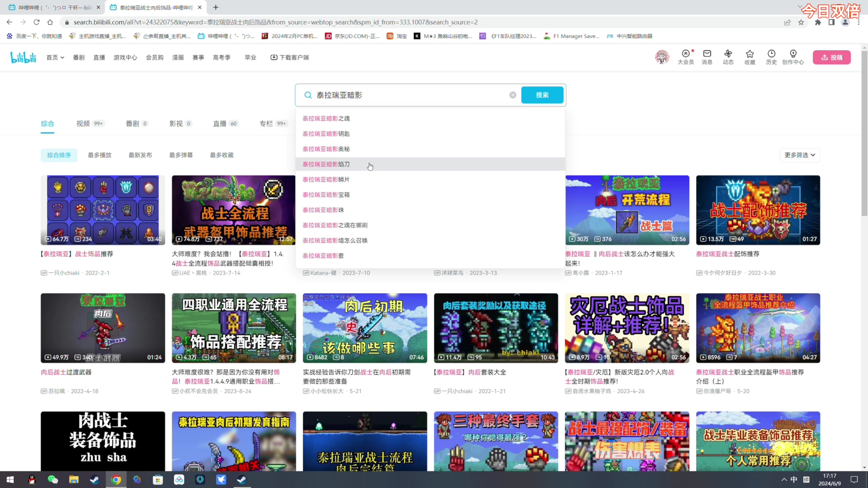Open the 战士配饰推荐 video thumbnail

[758, 210]
